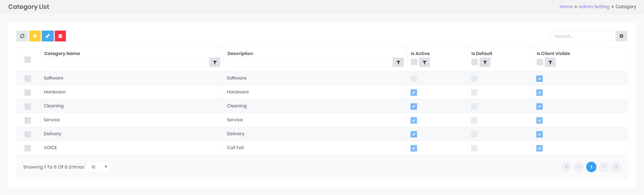Tick the select-all checkbox in header

[28, 60]
